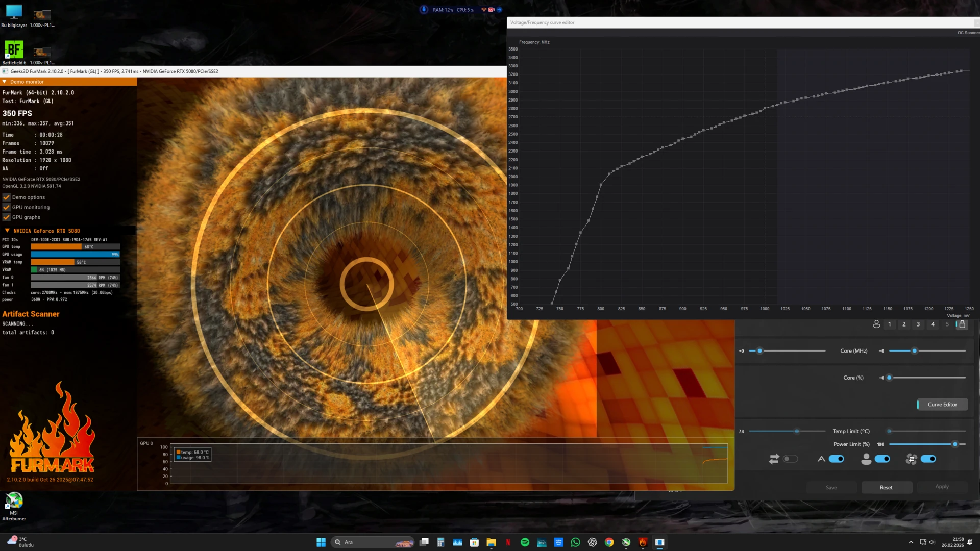Open Google Chrome from the taskbar
This screenshot has width=980, height=551.
pos(609,542)
